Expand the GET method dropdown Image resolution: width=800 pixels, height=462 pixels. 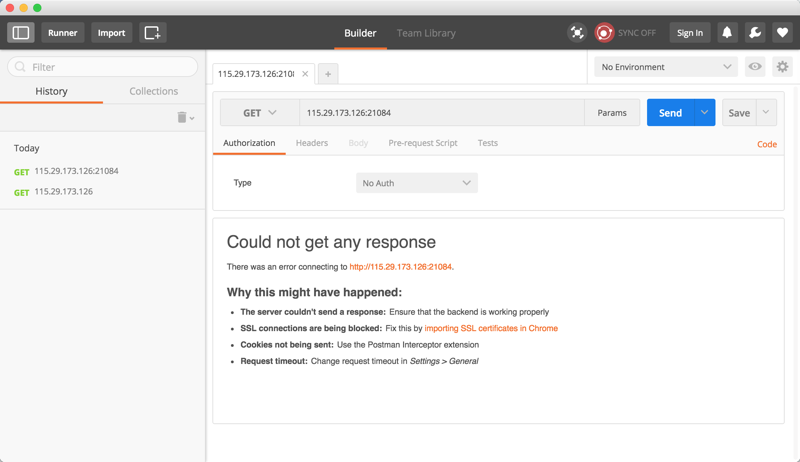(259, 113)
